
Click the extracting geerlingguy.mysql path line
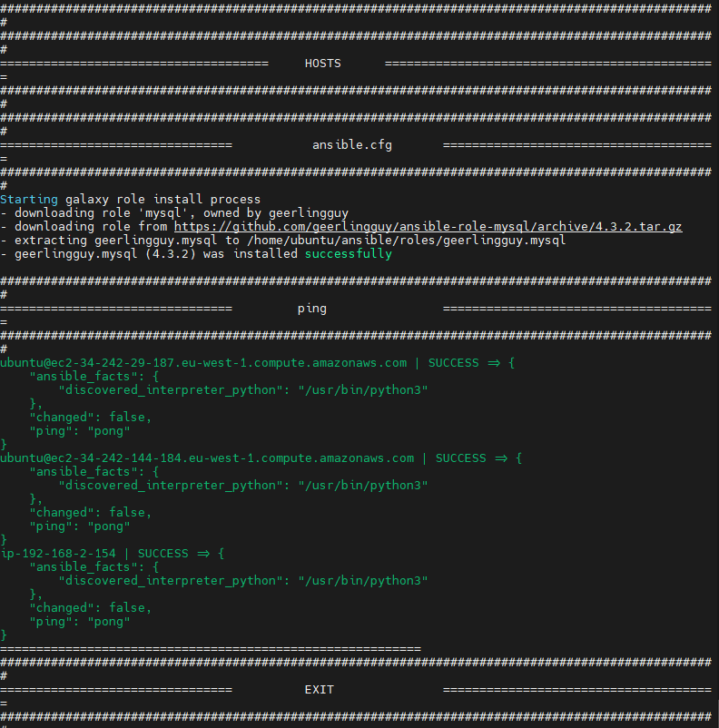(283, 241)
